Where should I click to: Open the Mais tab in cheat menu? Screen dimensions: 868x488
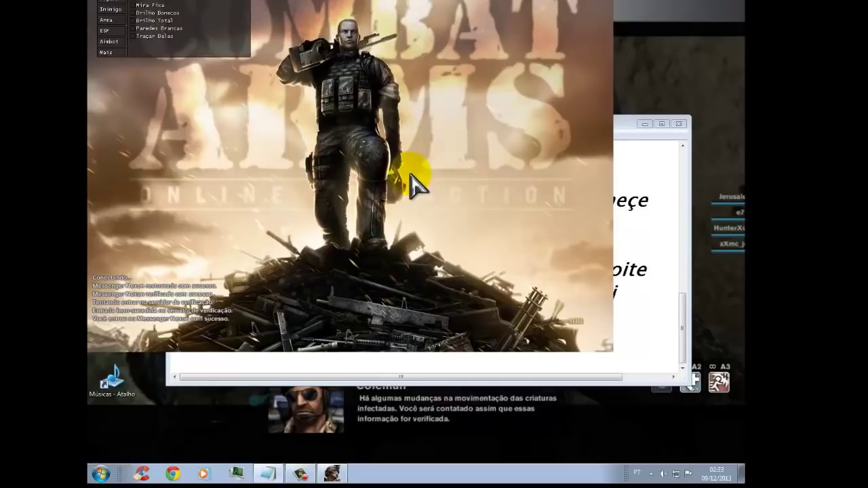(x=111, y=52)
